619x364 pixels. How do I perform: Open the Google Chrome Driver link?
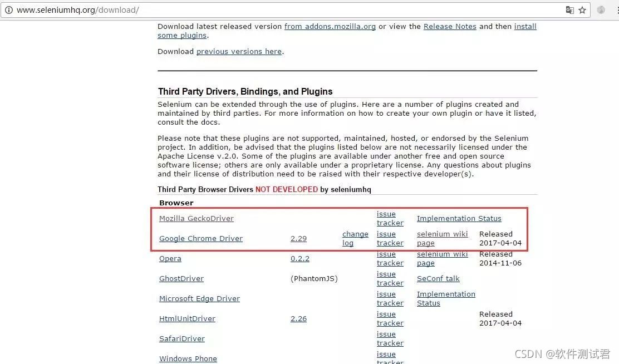[x=201, y=239]
